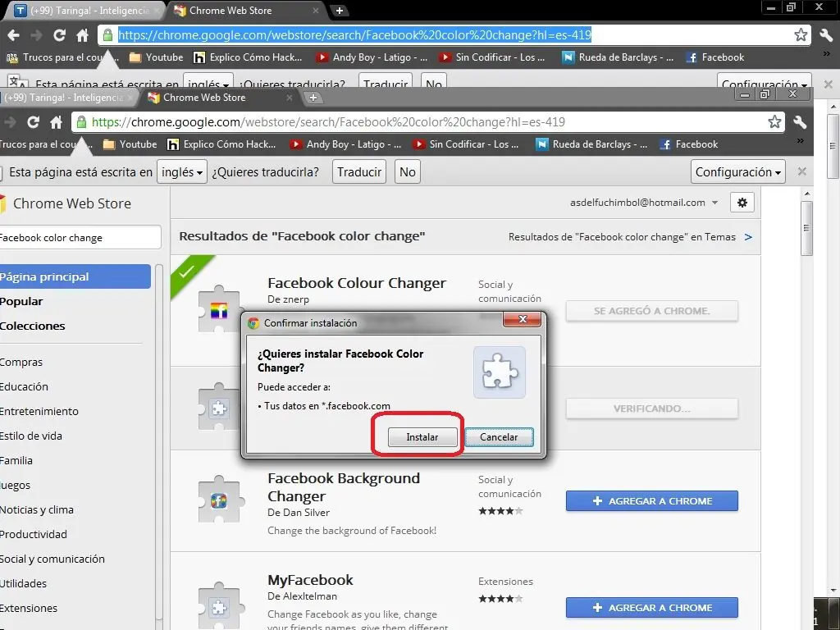
Task: Open a new tab in the inner window
Action: click(313, 98)
